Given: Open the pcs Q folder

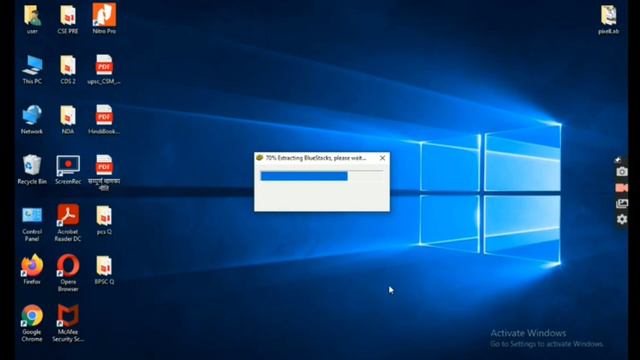Looking at the screenshot, I should (x=104, y=220).
